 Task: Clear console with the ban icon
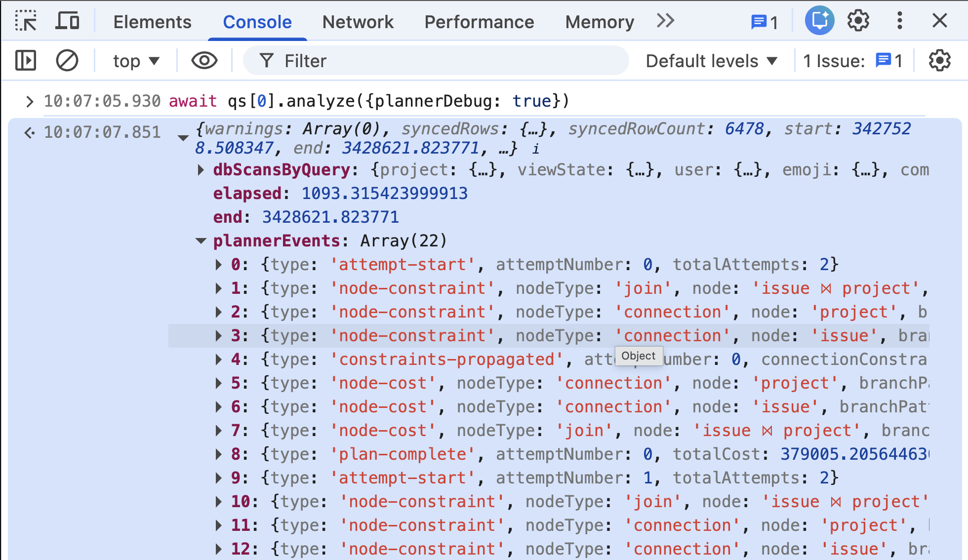(67, 61)
